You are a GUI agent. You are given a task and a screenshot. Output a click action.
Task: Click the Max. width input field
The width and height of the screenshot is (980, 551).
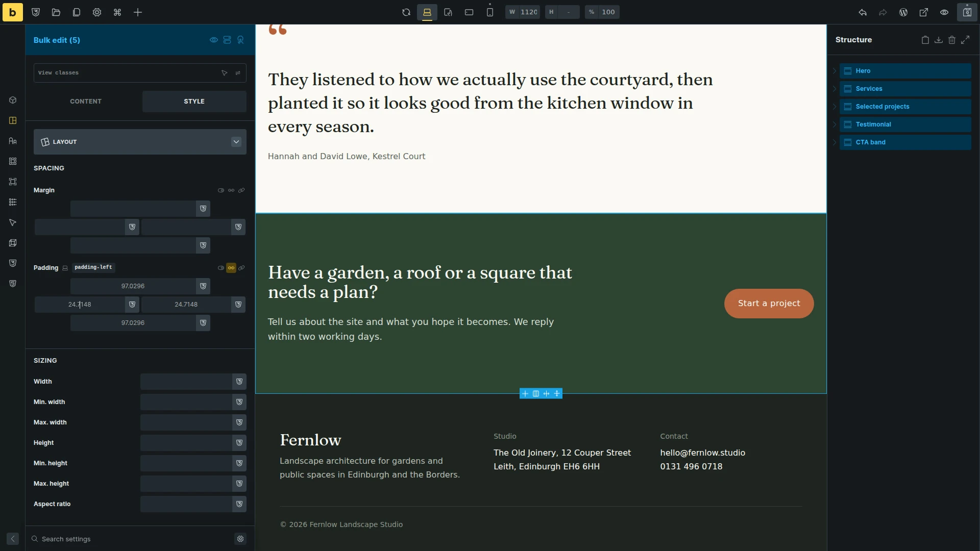click(x=186, y=422)
